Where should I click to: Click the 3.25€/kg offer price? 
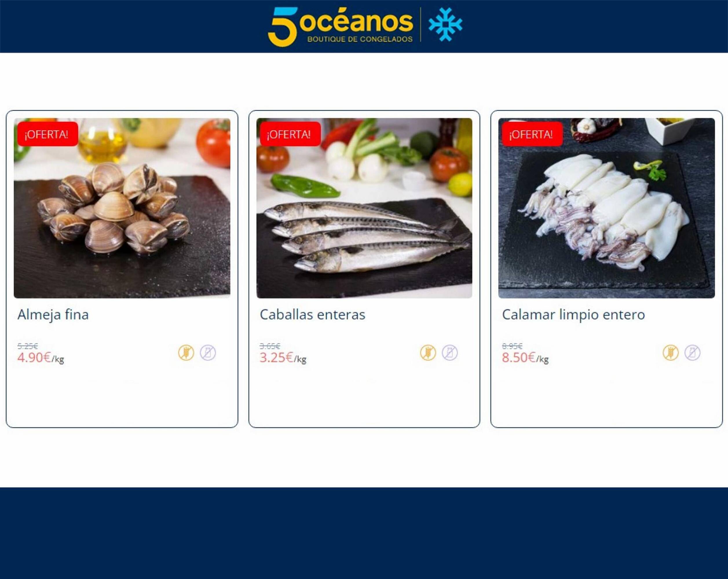pyautogui.click(x=283, y=358)
